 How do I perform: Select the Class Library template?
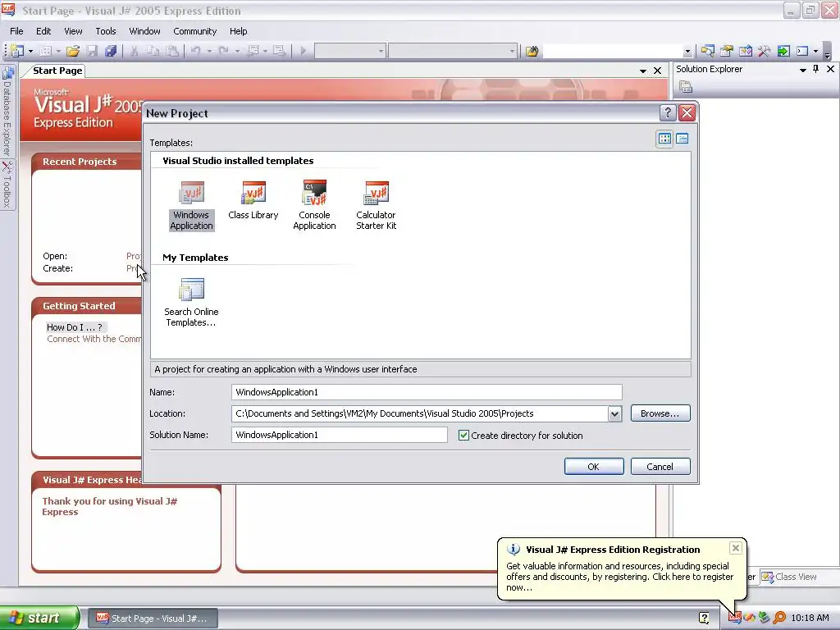(x=253, y=201)
